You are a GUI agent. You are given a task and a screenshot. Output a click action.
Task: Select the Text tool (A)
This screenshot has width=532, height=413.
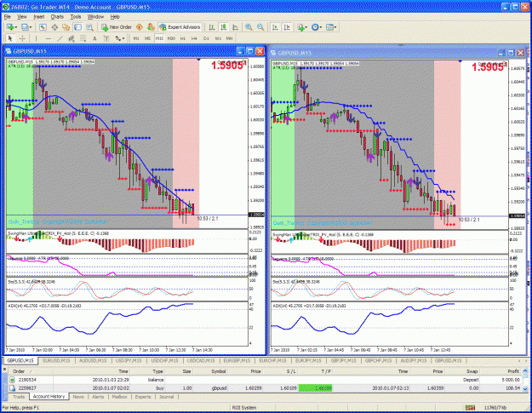[94, 38]
